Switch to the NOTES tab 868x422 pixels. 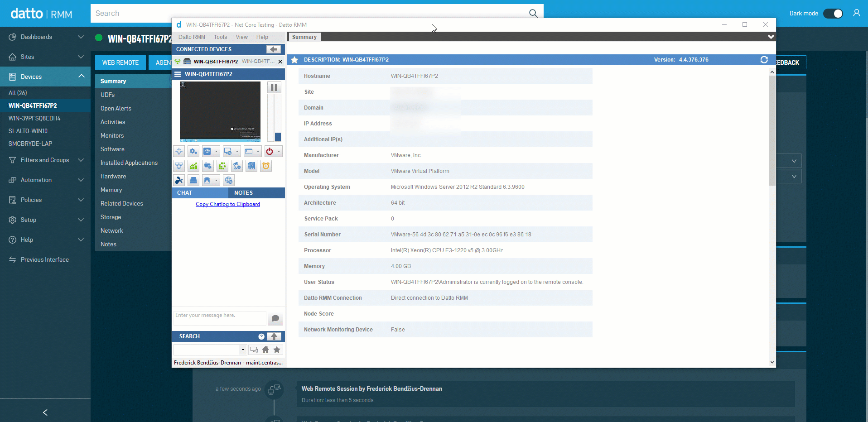[x=257, y=193]
